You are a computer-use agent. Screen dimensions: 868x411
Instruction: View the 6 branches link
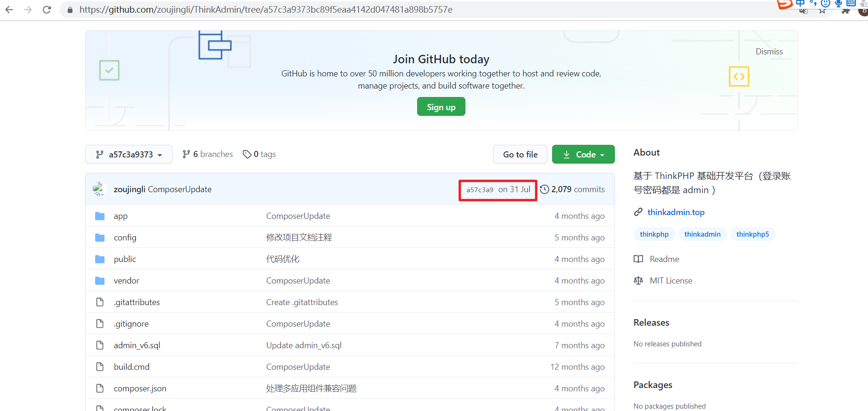(x=207, y=154)
